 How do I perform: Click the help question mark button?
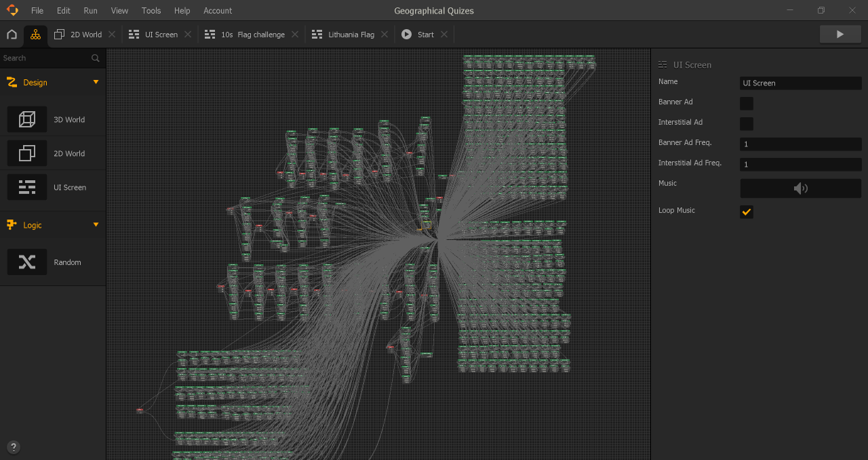(x=14, y=446)
